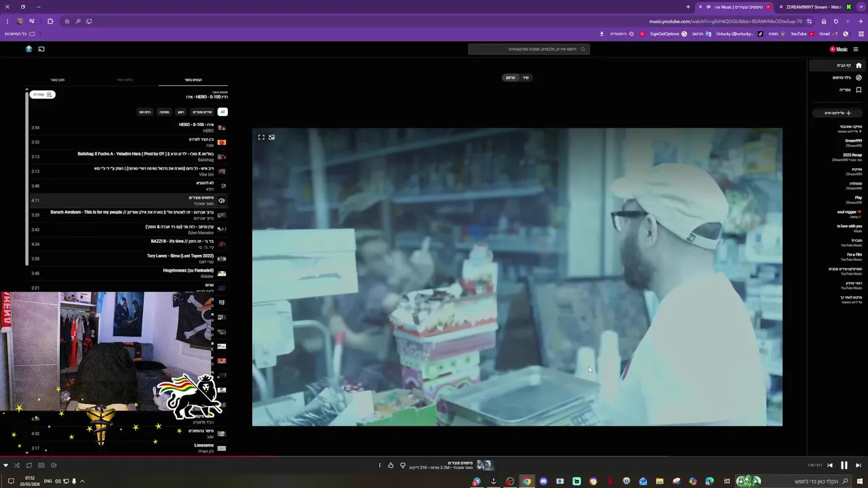Select the שירים מוכרים filter chip
Viewport: 868px width, 488px height.
202,112
